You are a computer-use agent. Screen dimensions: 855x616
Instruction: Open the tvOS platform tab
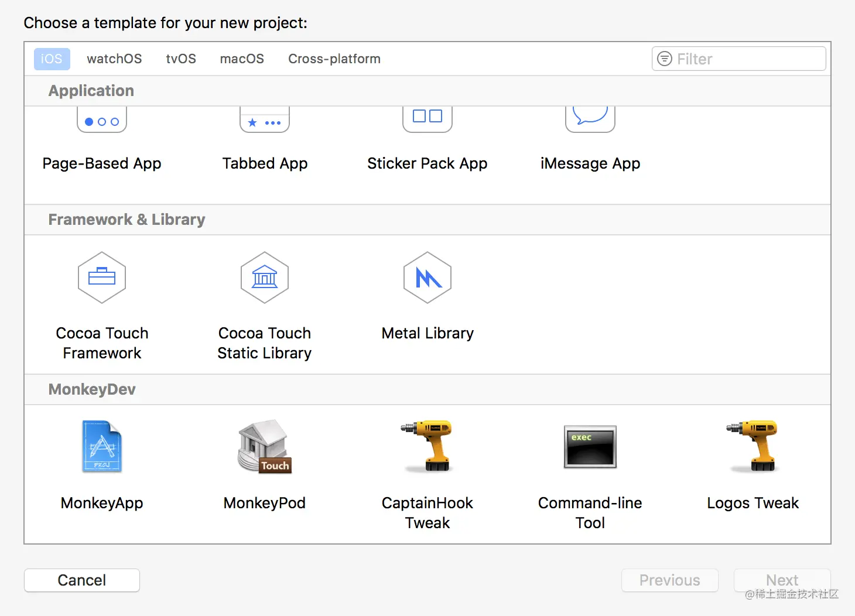[181, 59]
